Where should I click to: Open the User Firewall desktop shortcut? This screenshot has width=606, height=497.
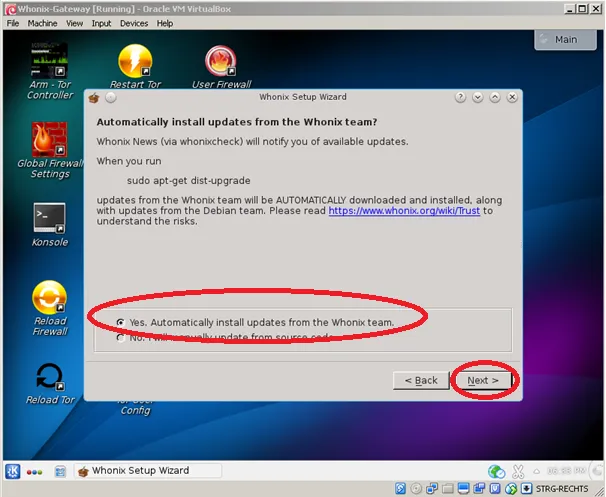click(221, 61)
